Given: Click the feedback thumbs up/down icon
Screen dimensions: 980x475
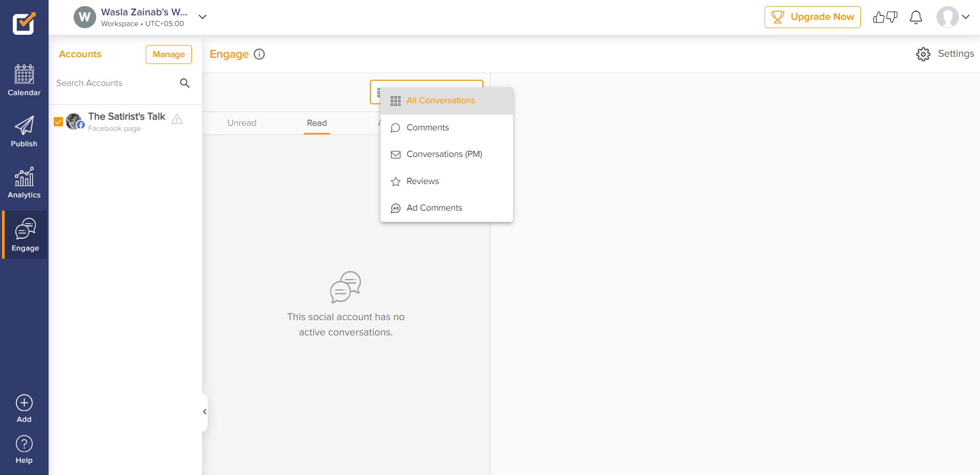Looking at the screenshot, I should (885, 17).
